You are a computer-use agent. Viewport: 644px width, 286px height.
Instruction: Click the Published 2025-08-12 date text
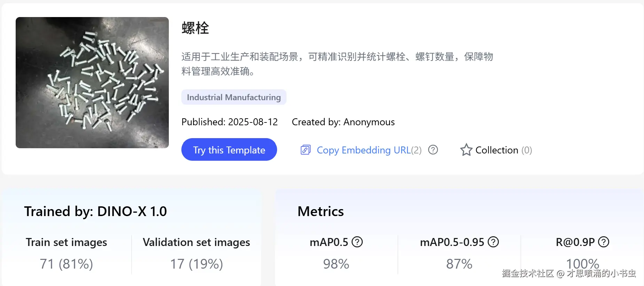click(229, 122)
